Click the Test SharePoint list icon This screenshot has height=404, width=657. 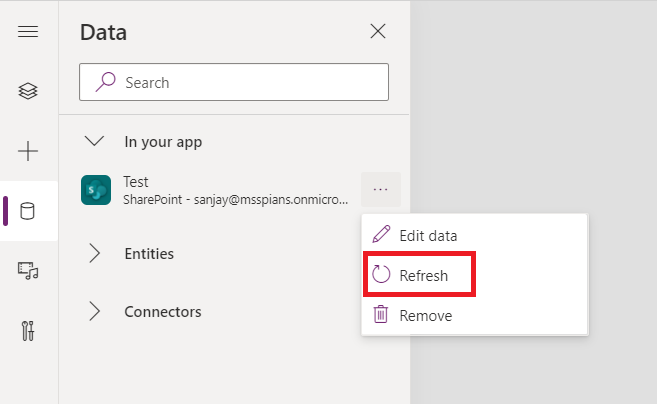tap(96, 190)
